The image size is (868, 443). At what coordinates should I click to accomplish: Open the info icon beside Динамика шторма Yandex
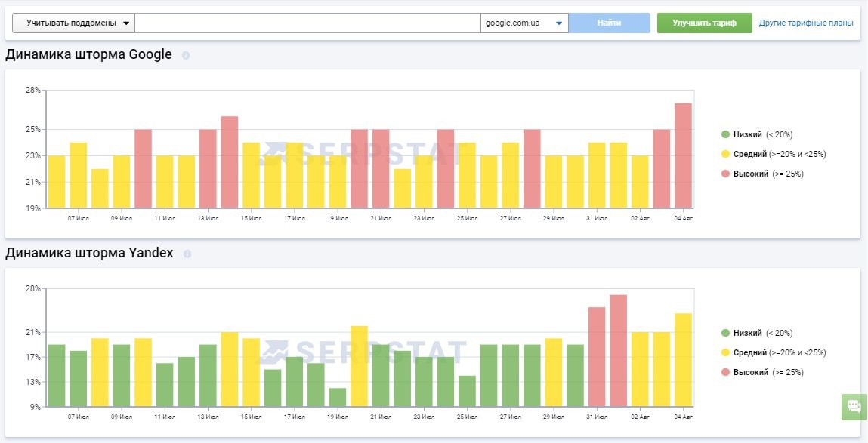187,254
